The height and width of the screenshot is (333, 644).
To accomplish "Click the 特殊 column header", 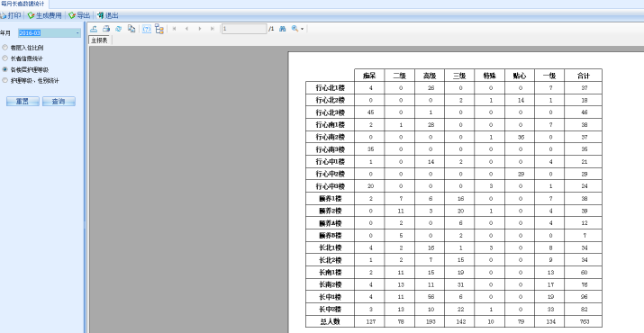I will tap(490, 76).
